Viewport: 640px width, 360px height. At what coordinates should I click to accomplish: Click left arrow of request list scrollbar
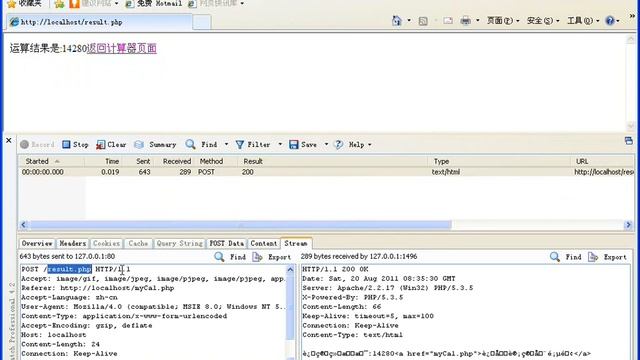coord(23,225)
